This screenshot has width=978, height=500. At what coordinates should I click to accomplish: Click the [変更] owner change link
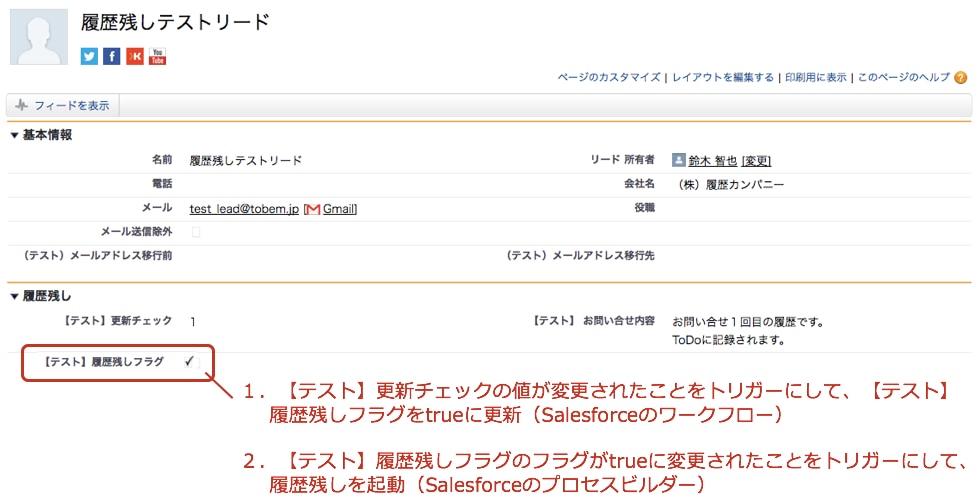click(756, 161)
